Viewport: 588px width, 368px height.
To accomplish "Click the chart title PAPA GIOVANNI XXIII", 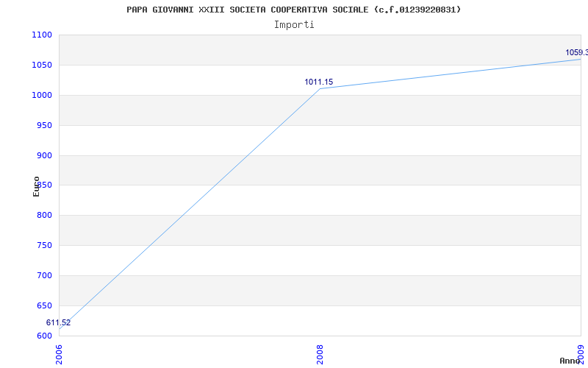I will click(x=293, y=10).
